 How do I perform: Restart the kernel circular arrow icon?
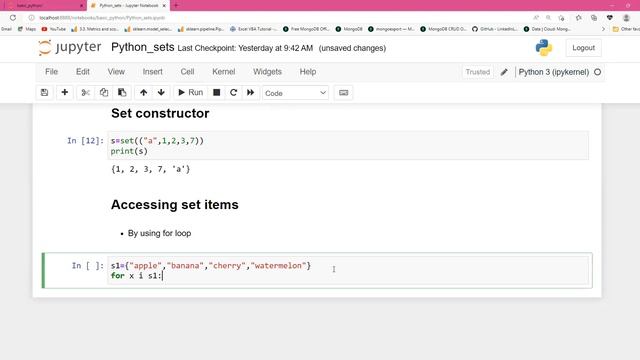[233, 93]
